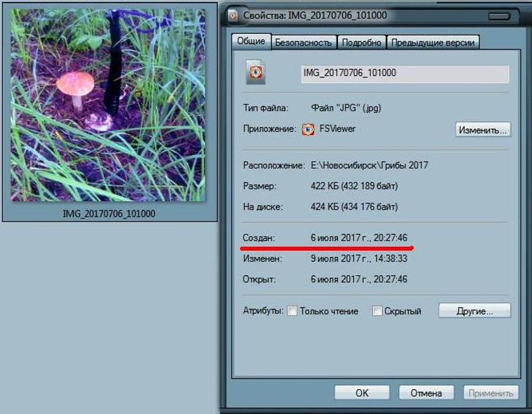Click the 'Другие...' attributes button

(475, 311)
